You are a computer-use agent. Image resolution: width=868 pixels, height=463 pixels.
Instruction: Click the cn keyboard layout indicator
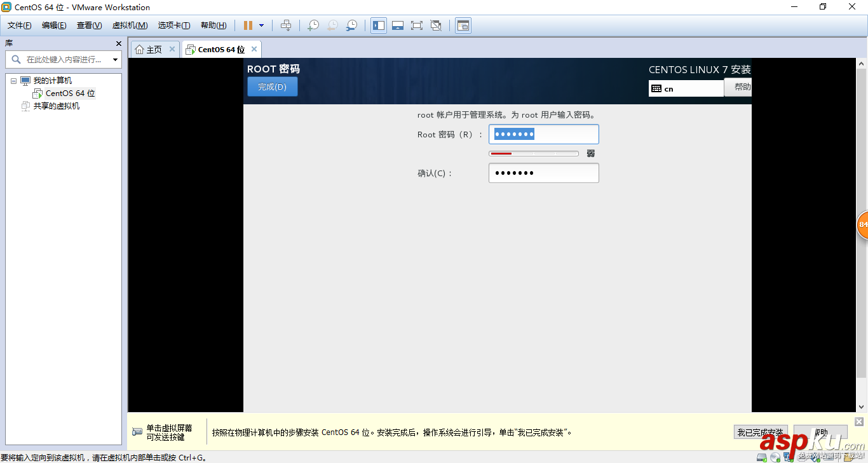click(686, 88)
